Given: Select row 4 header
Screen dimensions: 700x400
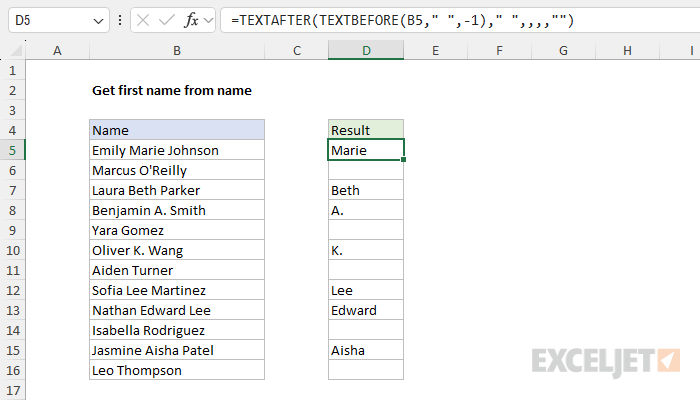Looking at the screenshot, I should 12,130.
